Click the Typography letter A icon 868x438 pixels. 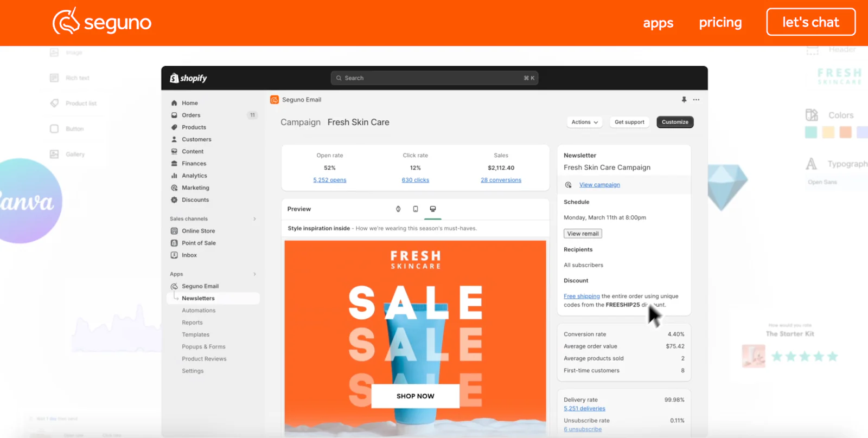[811, 164]
